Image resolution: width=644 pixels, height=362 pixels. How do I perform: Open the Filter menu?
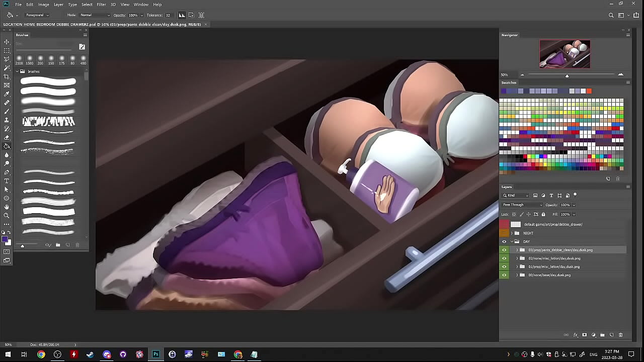click(101, 5)
